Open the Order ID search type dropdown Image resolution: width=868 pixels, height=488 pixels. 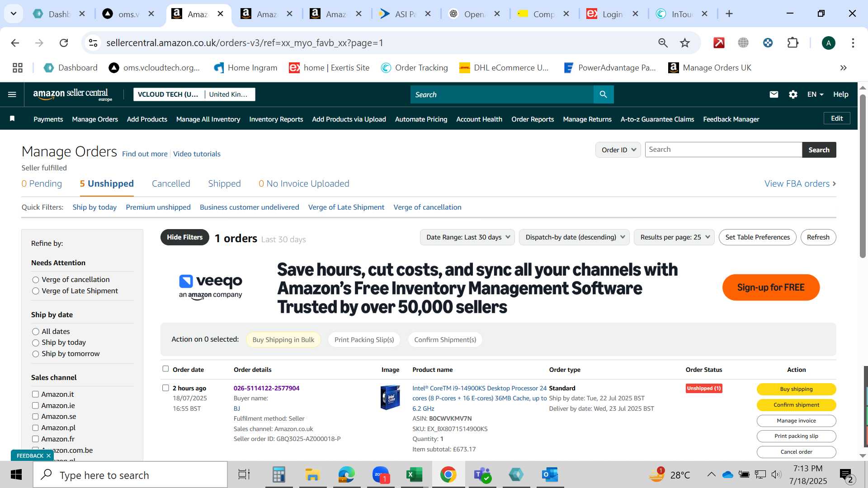pyautogui.click(x=618, y=150)
